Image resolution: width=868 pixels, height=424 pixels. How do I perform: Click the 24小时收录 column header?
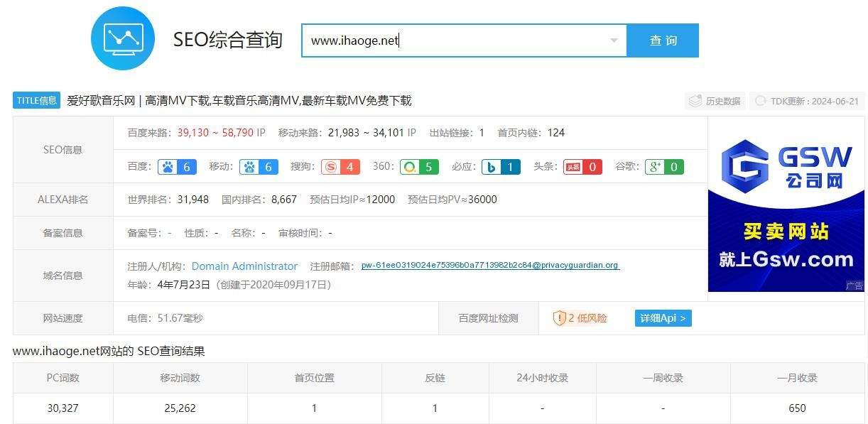(543, 378)
